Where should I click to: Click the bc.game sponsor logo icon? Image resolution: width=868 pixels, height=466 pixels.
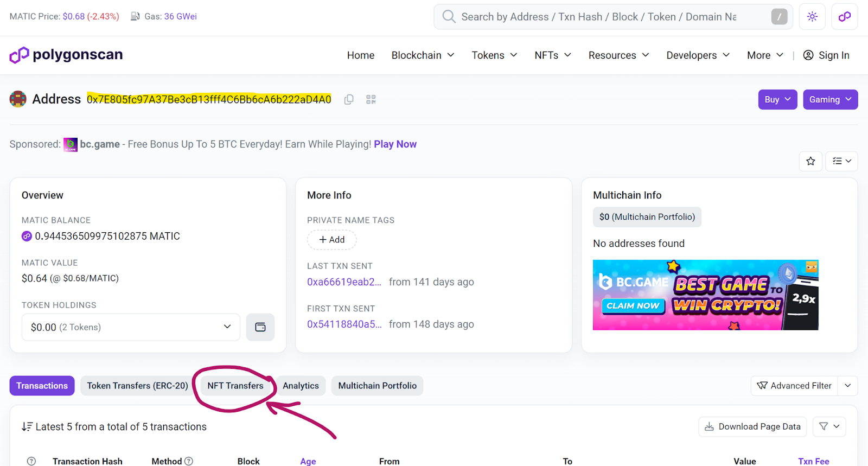71,144
